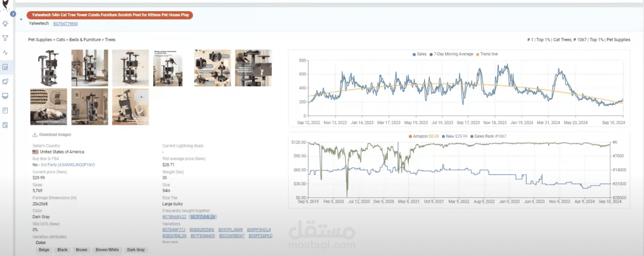
Task: Open the rope close-up with cat thumbnail
Action: click(x=49, y=107)
